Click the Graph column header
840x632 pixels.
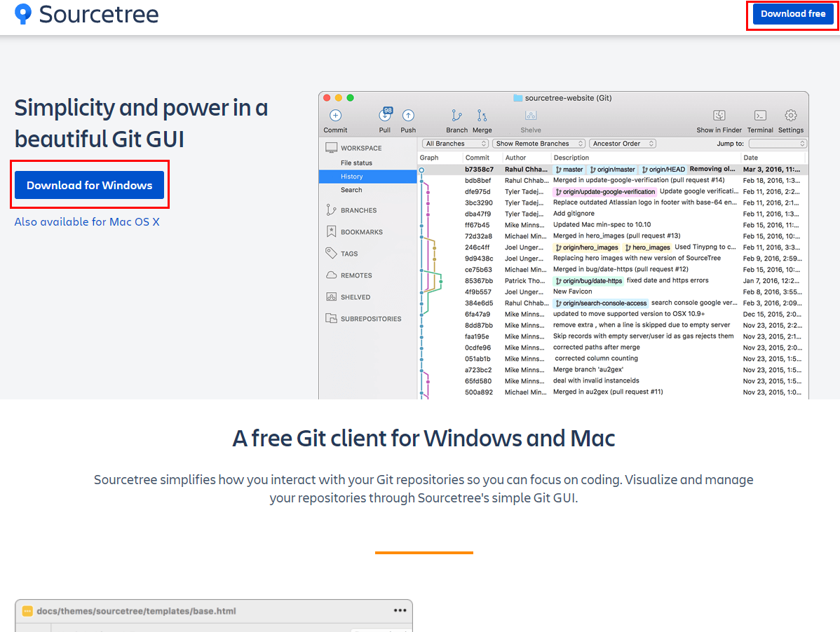(429, 158)
